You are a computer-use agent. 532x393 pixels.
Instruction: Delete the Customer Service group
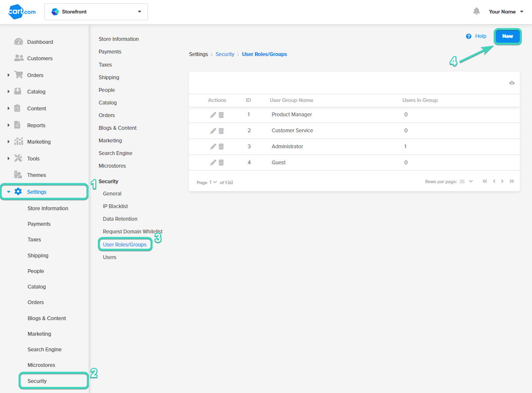[x=221, y=131]
